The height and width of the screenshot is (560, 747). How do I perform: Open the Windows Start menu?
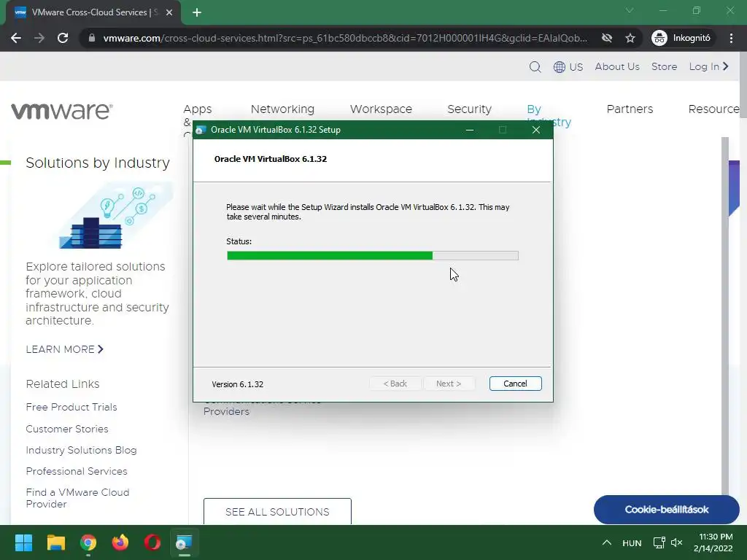(x=23, y=542)
